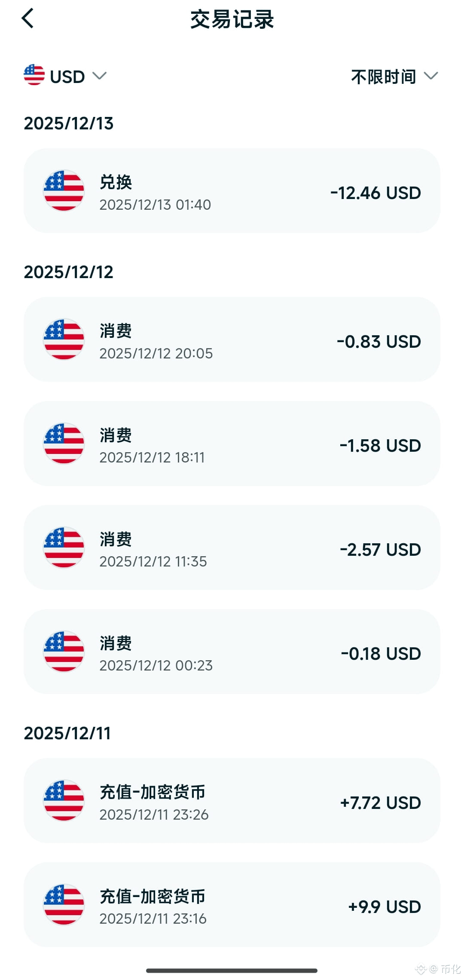Viewport: 464px width, 980px height.
Task: Open the +9.9 USD 充值-加密货币 record
Action: (232, 904)
